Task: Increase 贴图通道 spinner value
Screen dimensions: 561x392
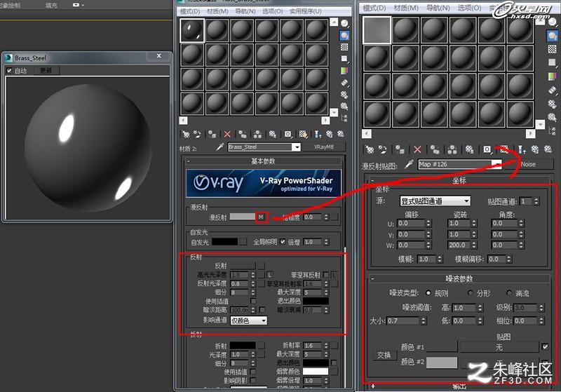Action: (x=536, y=199)
